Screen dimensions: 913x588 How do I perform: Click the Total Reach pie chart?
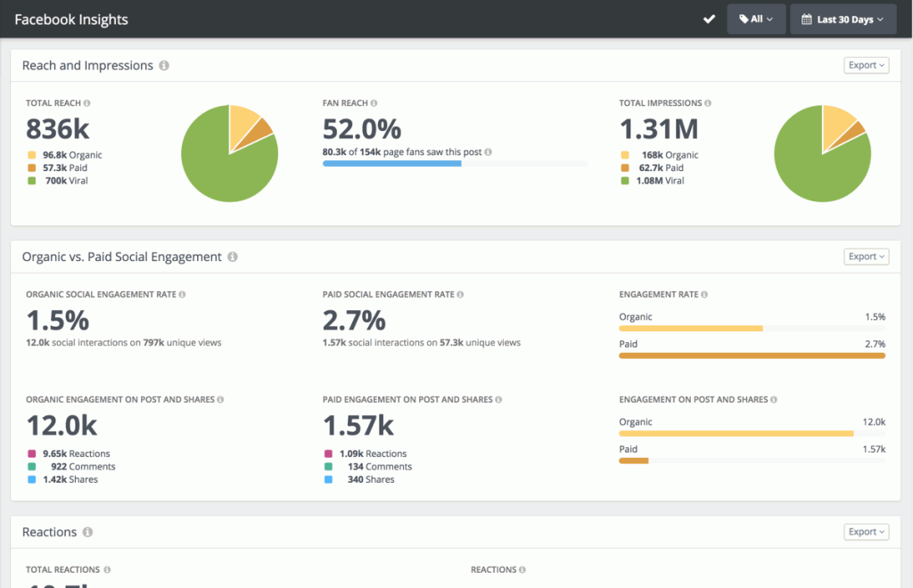click(x=229, y=153)
